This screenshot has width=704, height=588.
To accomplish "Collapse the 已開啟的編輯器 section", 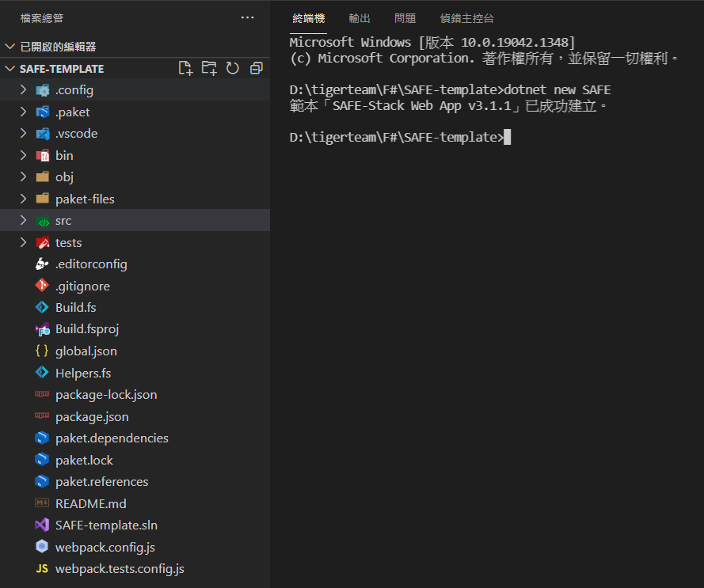I will (10, 47).
